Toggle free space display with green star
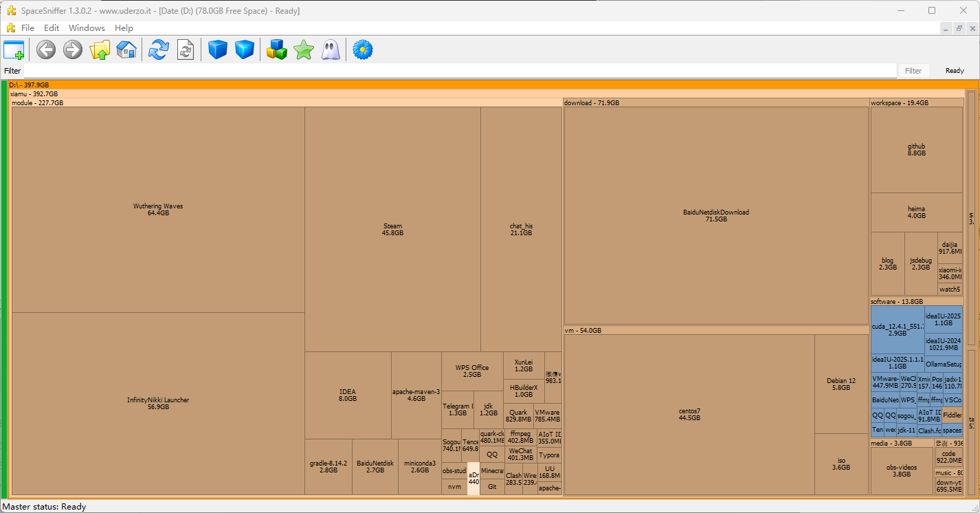 click(x=303, y=50)
